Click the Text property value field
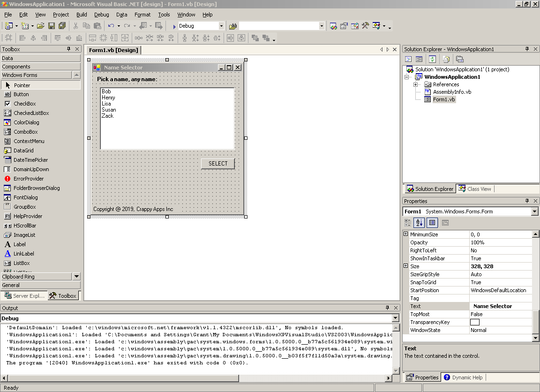This screenshot has width=540, height=392. [x=501, y=306]
